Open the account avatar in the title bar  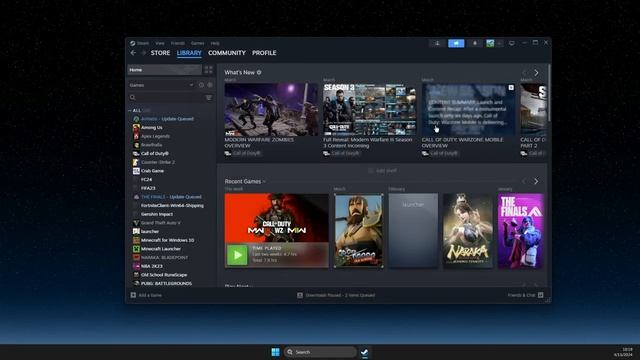[x=490, y=43]
